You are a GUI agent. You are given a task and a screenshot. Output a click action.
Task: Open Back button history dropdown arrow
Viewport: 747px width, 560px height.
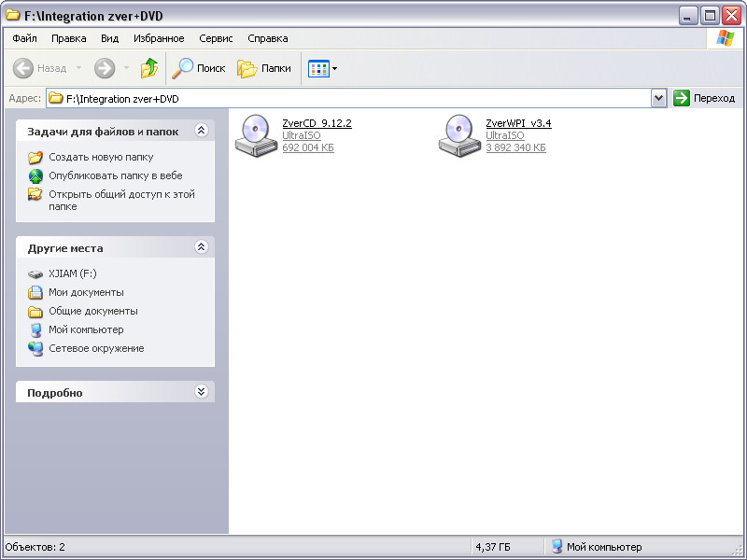(78, 68)
